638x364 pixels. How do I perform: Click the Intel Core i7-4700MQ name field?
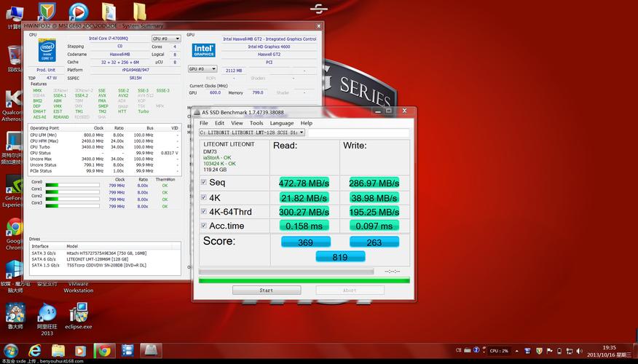[x=109, y=39]
